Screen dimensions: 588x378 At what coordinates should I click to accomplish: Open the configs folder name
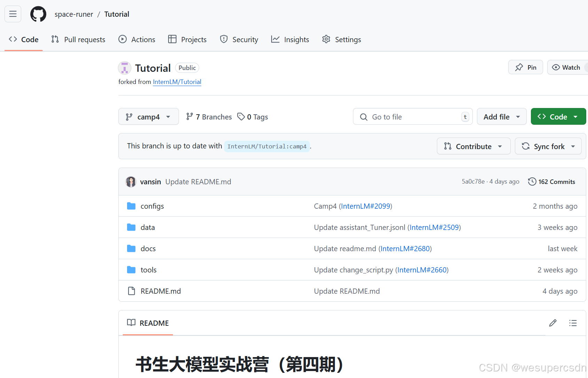pyautogui.click(x=152, y=206)
